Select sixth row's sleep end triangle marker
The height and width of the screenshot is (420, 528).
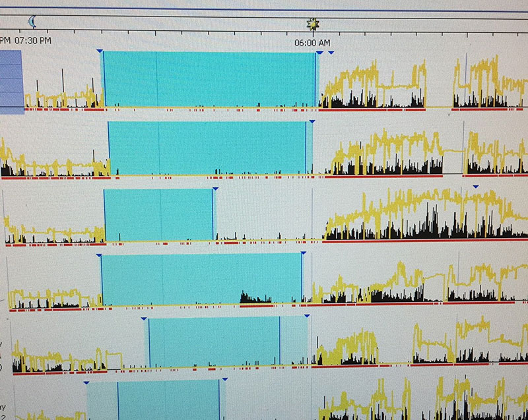tap(225, 379)
